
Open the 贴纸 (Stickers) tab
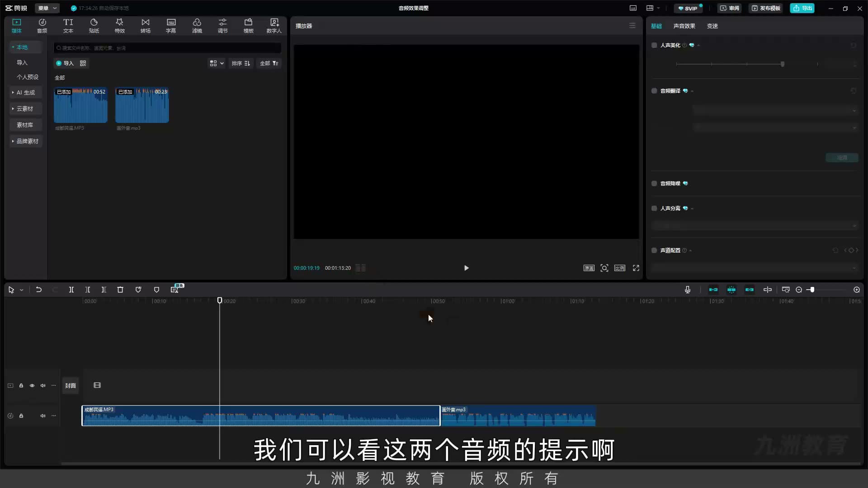click(x=94, y=26)
